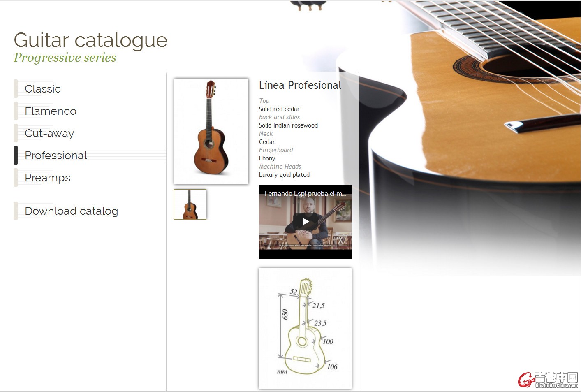Open the large guitar product photo
The width and height of the screenshot is (581, 392).
point(211,131)
